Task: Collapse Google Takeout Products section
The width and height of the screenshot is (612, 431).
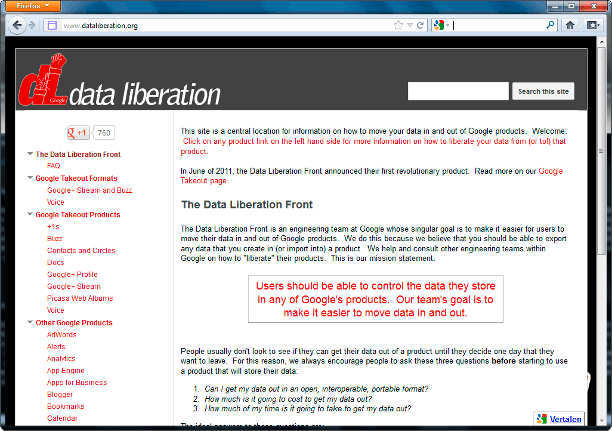Action: point(30,214)
